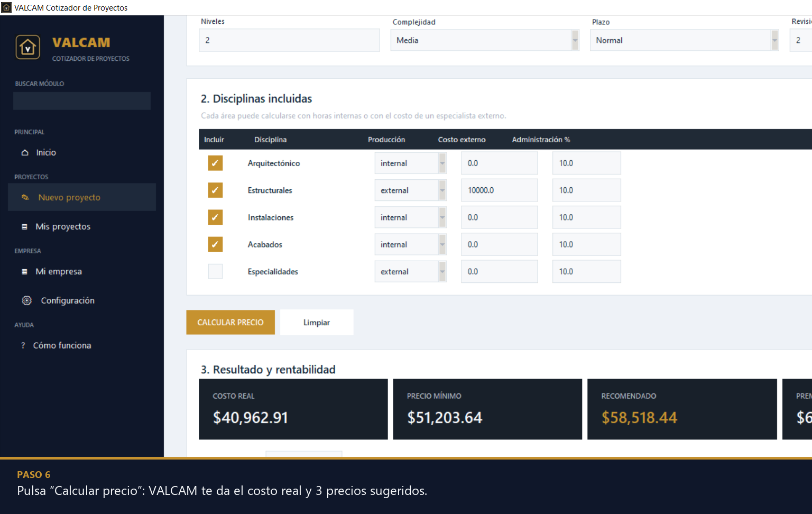Click the '2. Disciplinas incluidas' heading

[x=256, y=99]
